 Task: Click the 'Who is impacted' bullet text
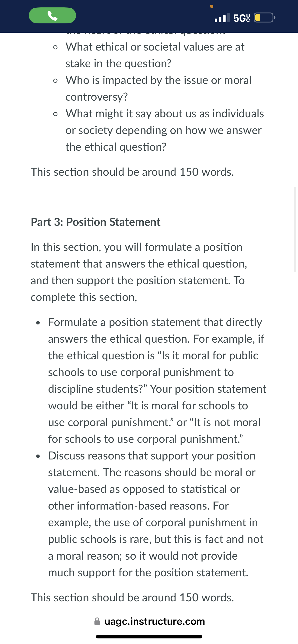[158, 89]
